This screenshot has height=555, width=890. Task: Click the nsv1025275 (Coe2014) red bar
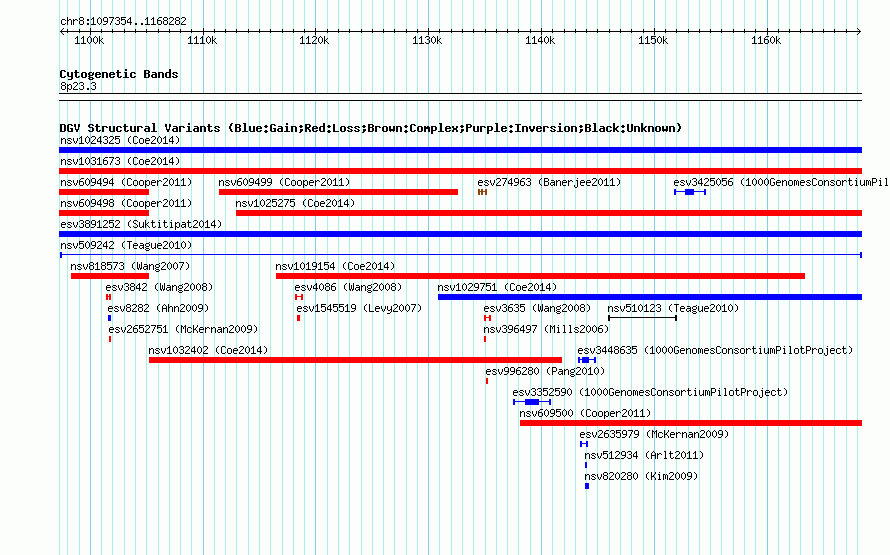click(549, 213)
